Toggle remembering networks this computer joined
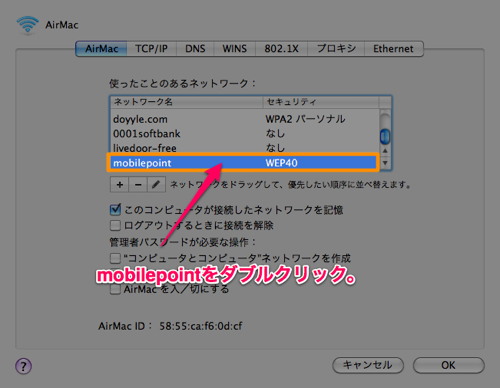The width and height of the screenshot is (500, 388). 115,210
